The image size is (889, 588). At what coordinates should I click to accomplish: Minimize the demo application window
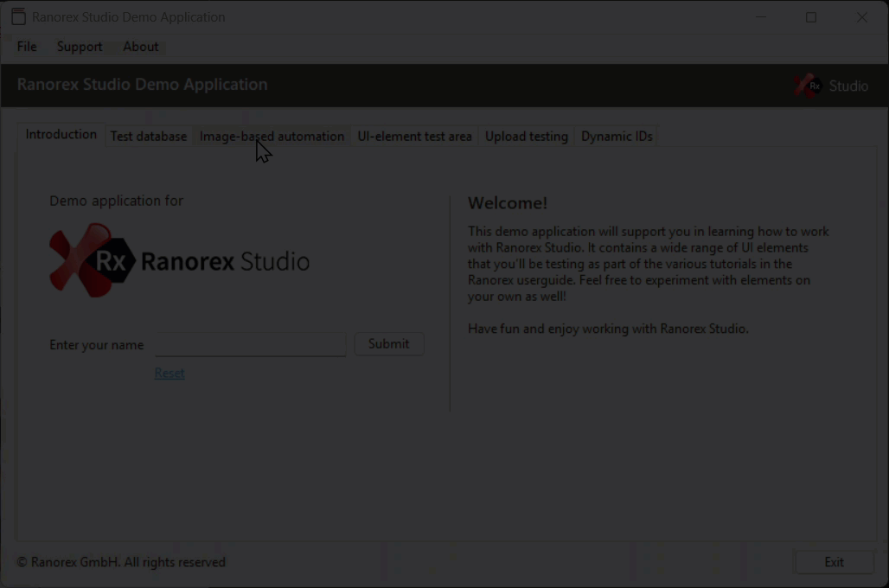pos(761,17)
